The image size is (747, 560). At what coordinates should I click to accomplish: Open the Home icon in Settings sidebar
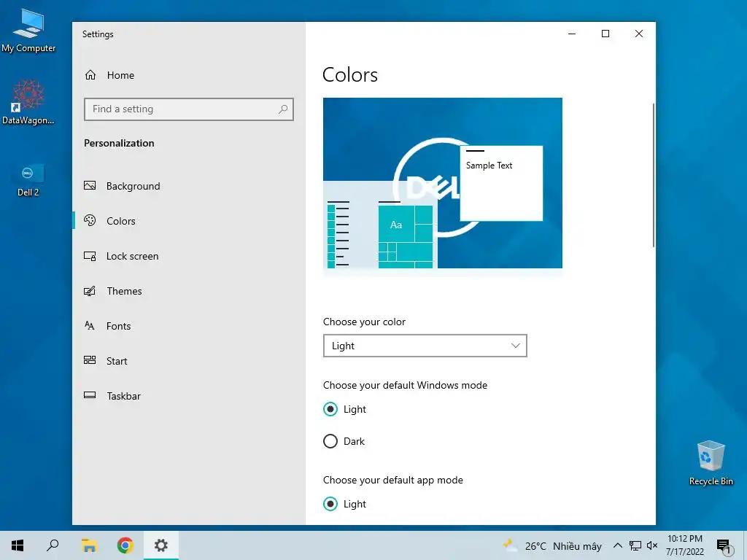click(x=90, y=75)
